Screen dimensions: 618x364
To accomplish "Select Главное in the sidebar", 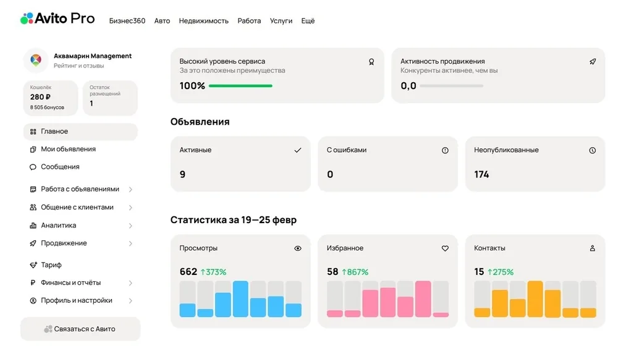I will [x=80, y=132].
